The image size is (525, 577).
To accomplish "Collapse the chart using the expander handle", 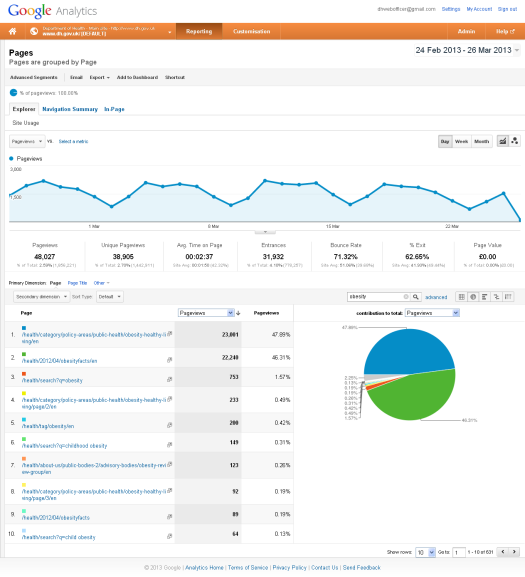I will point(265,232).
